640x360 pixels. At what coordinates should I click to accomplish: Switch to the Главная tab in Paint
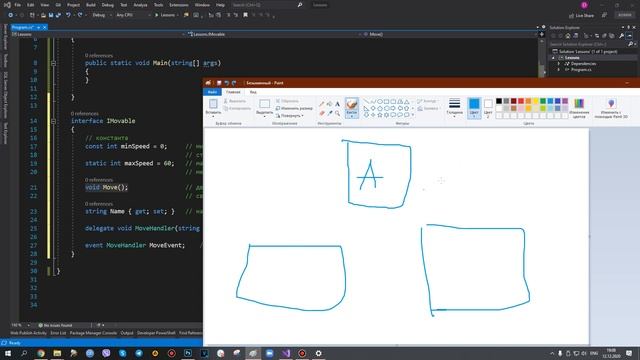233,92
